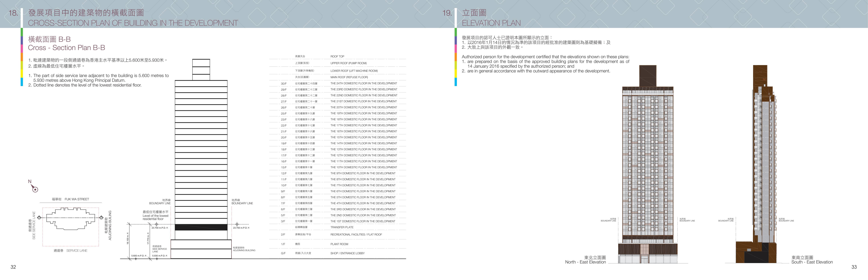The height and width of the screenshot is (280, 868).
Task: Select 'THE 12TH DOMESTIC FLOOR IN THE DEVELOPMENT'
Action: coord(364,155)
